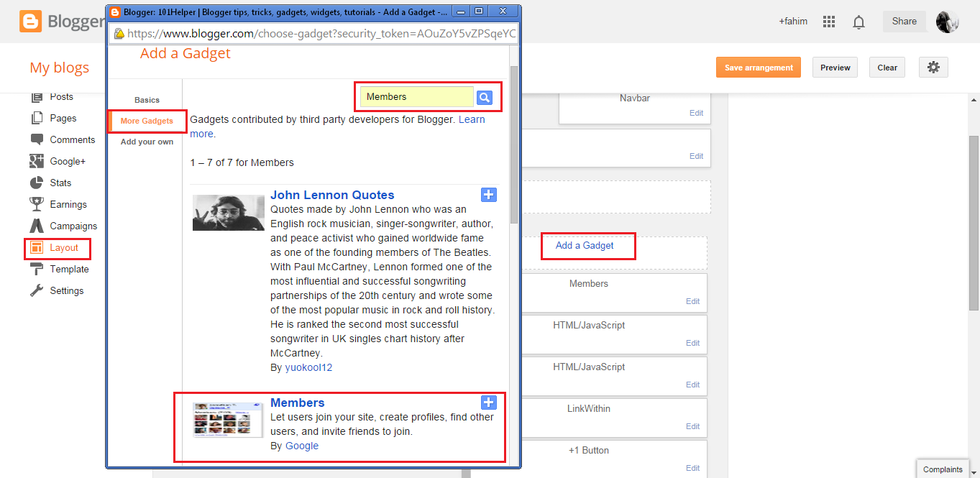Image resolution: width=980 pixels, height=478 pixels.
Task: Click the Blogger logo icon
Action: point(31,22)
